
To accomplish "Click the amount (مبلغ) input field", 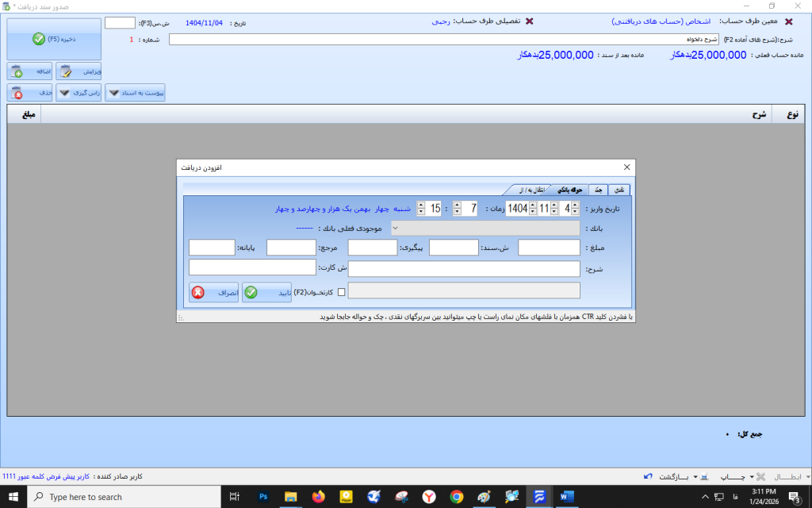I will point(549,248).
